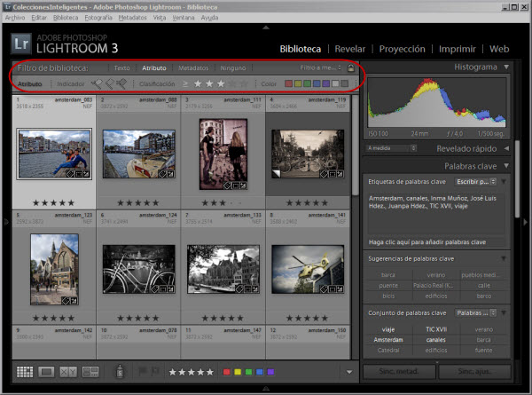Image resolution: width=532 pixels, height=395 pixels.
Task: Set filter rating to first star
Action: click(x=198, y=83)
